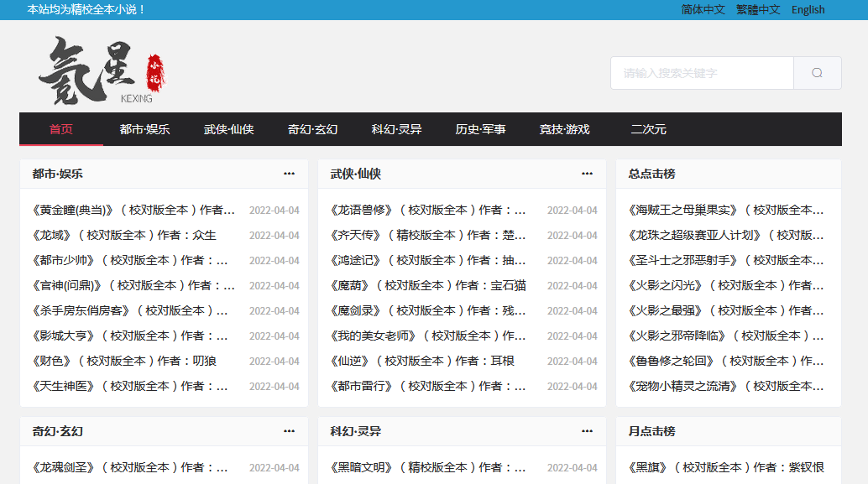Open 都市·娱乐 nav category

click(x=144, y=129)
